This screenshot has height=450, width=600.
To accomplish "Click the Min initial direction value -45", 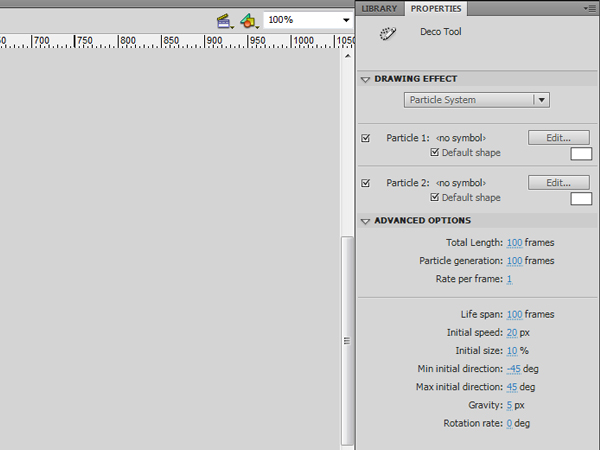I will [x=514, y=369].
